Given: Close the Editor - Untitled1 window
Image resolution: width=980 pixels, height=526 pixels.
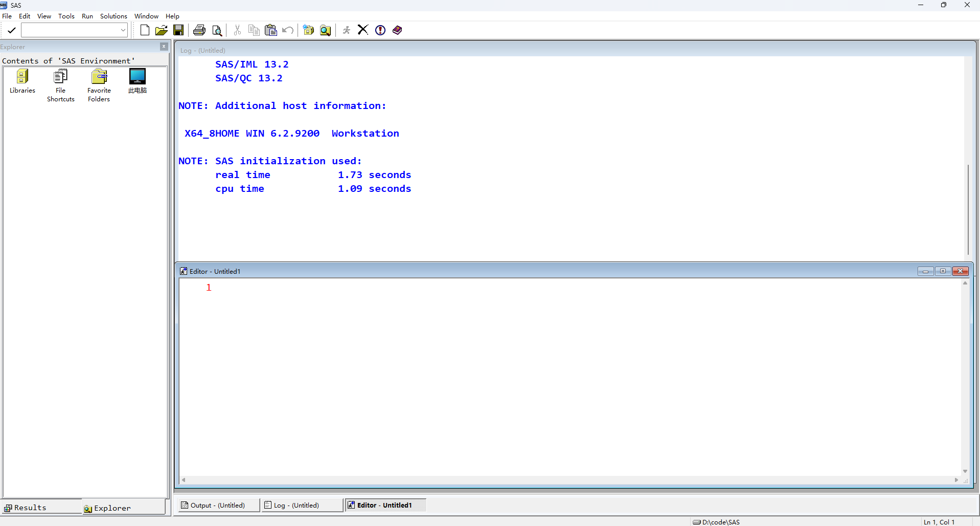Looking at the screenshot, I should point(961,271).
